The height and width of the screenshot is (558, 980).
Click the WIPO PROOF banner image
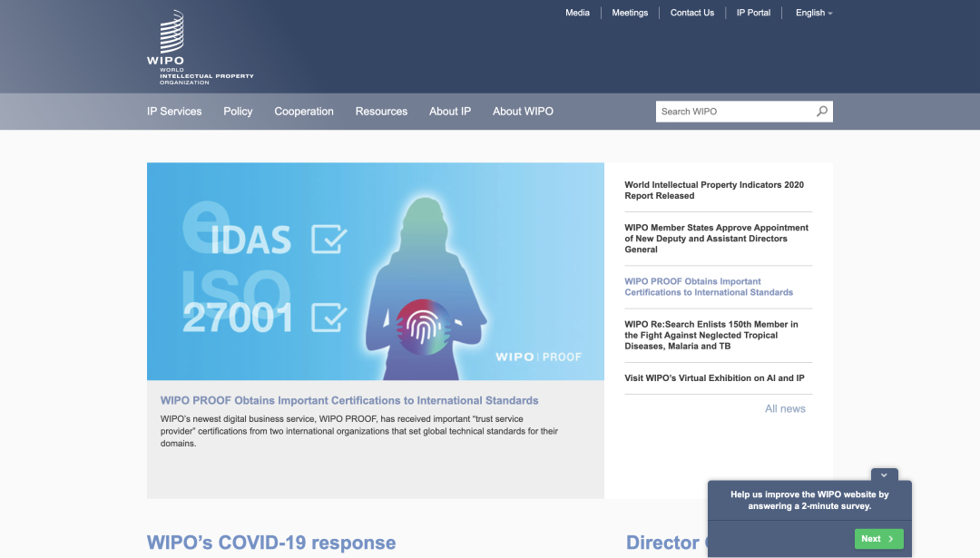(375, 270)
